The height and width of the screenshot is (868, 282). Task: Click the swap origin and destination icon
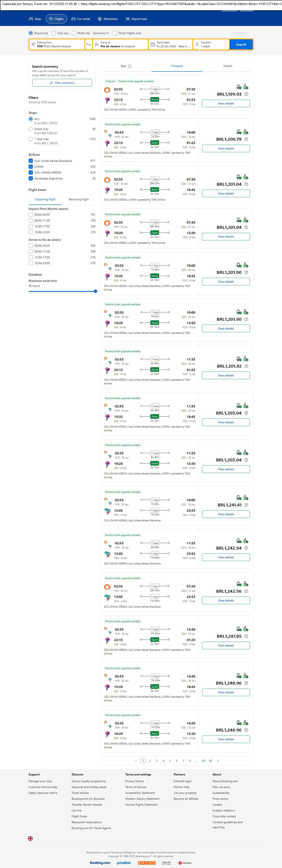tap(88, 44)
